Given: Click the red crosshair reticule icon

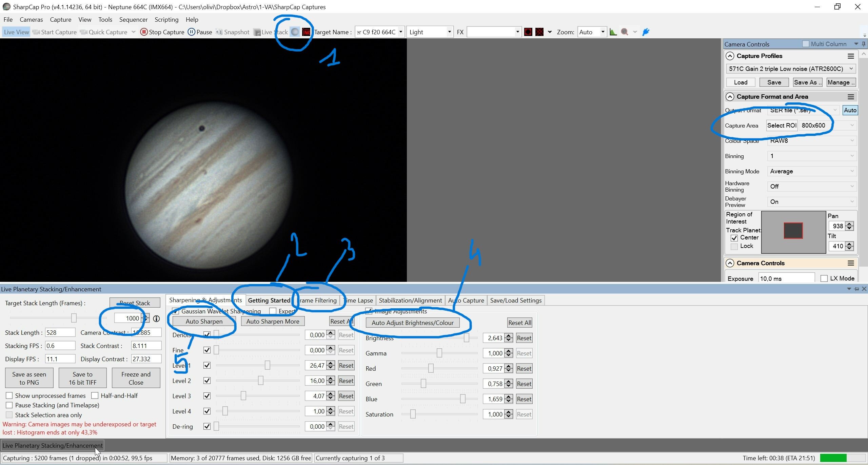Looking at the screenshot, I should [x=539, y=32].
